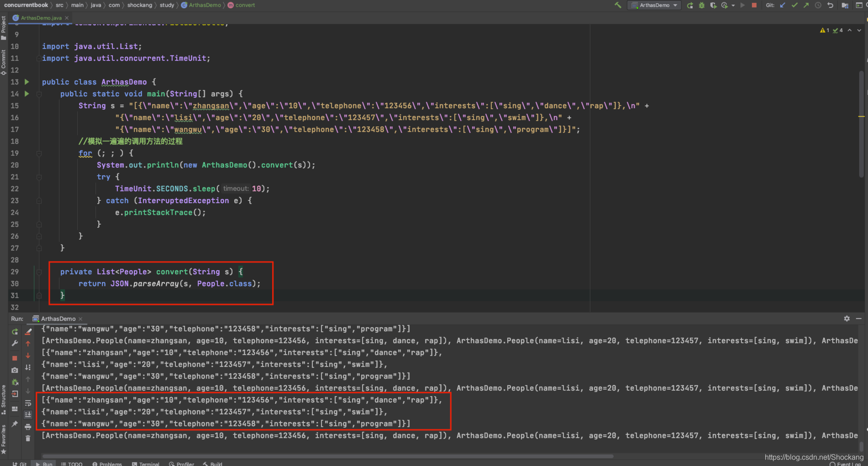This screenshot has height=466, width=868.
Task: Open the Git tool window at bottom
Action: pyautogui.click(x=20, y=463)
